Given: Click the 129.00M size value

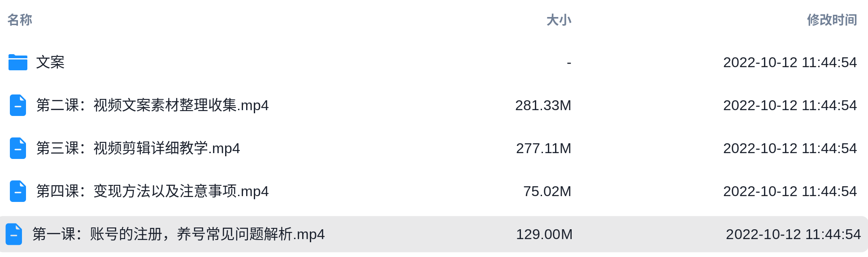Looking at the screenshot, I should click(544, 234).
